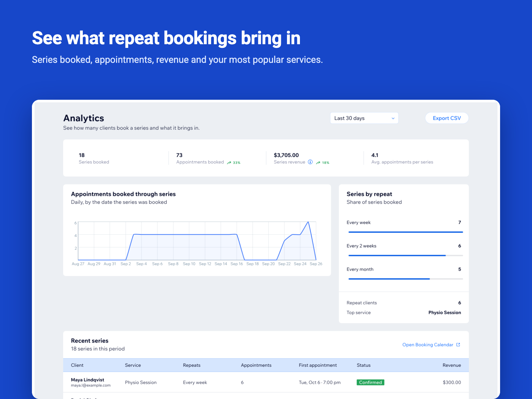Open the Last 30 days period dropdown
The width and height of the screenshot is (532, 399).
[364, 118]
